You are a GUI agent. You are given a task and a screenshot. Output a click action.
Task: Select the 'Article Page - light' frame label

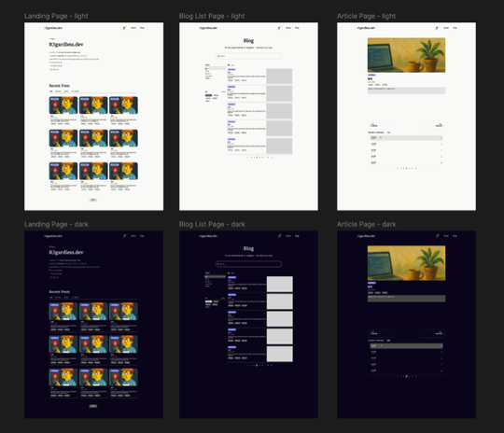[x=366, y=16]
